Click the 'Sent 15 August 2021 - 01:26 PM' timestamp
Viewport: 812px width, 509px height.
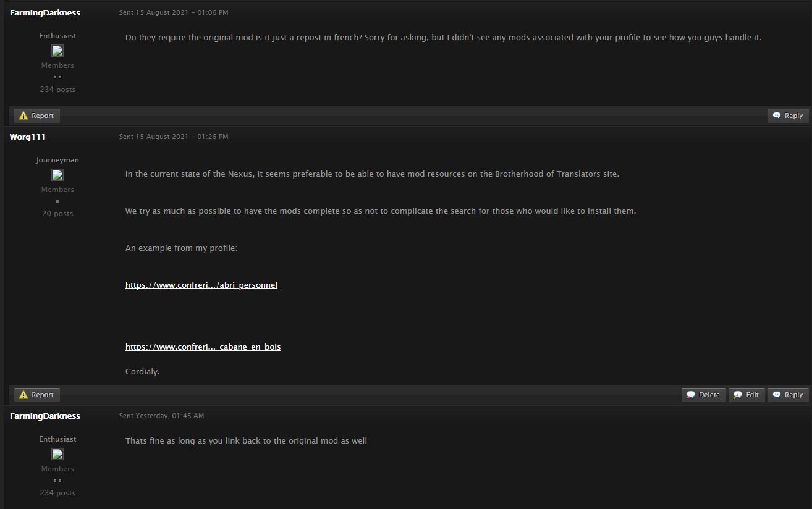174,137
